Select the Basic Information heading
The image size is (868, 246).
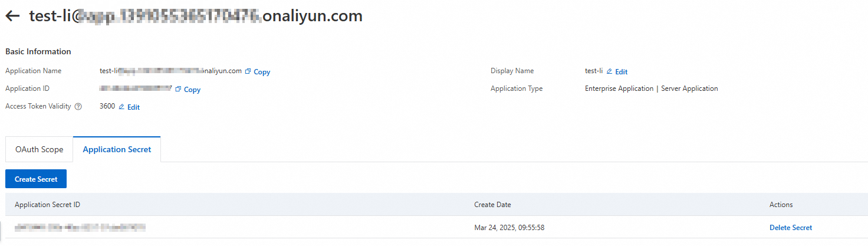click(x=38, y=51)
